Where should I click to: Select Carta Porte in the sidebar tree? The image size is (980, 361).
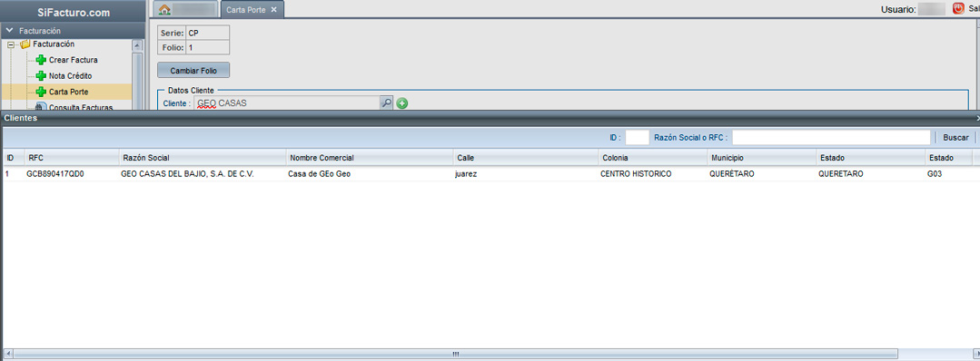click(x=69, y=92)
